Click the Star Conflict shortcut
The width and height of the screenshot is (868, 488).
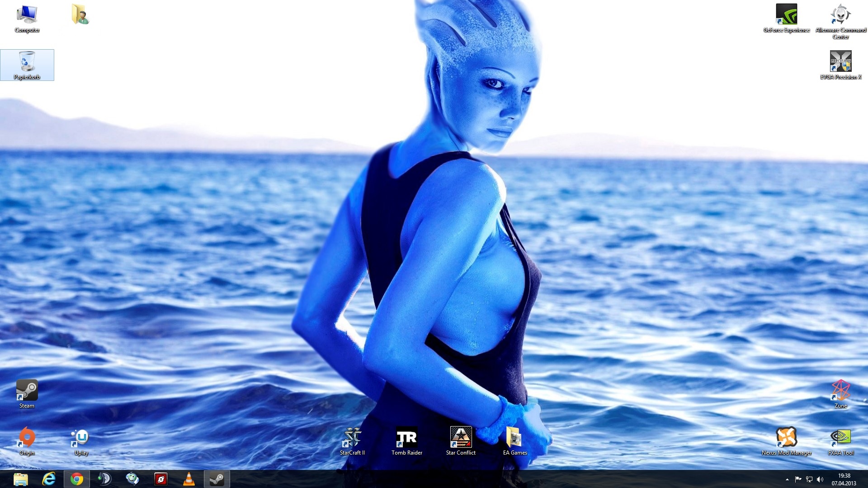pyautogui.click(x=461, y=437)
